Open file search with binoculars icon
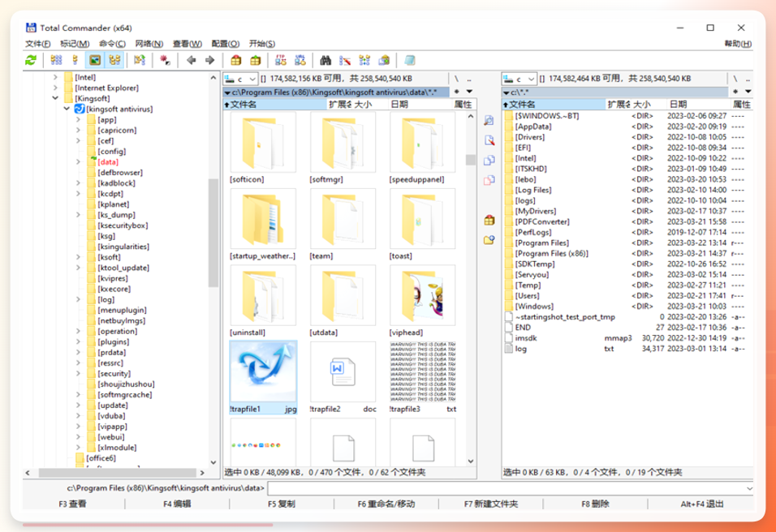 (x=325, y=60)
